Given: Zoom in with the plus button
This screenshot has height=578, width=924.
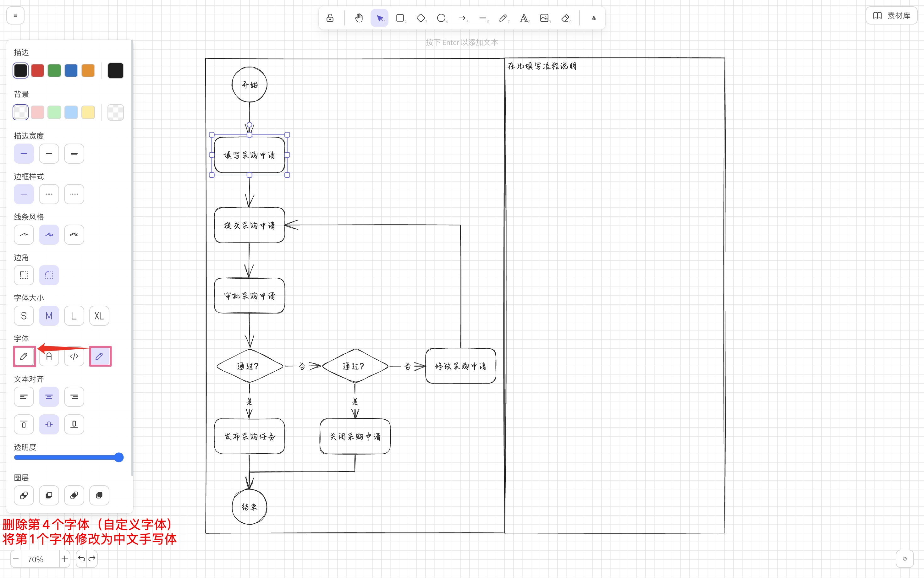Looking at the screenshot, I should pyautogui.click(x=65, y=559).
